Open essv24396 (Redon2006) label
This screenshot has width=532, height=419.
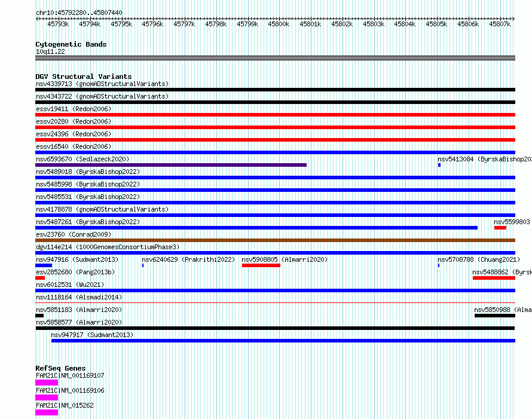pos(74,134)
